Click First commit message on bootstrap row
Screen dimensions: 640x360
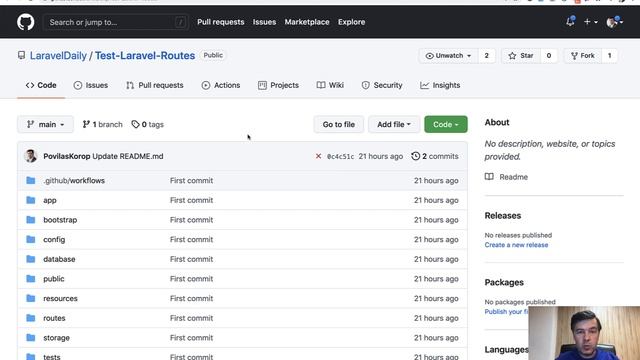pyautogui.click(x=191, y=220)
